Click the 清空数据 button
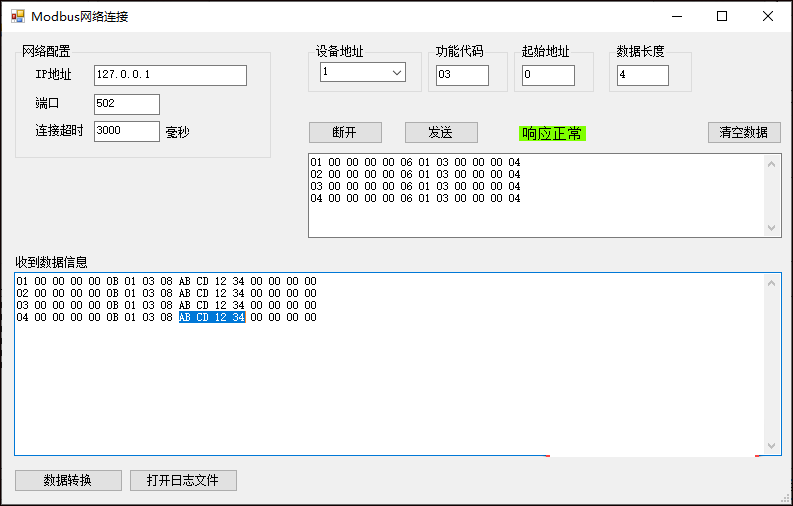 tap(744, 132)
